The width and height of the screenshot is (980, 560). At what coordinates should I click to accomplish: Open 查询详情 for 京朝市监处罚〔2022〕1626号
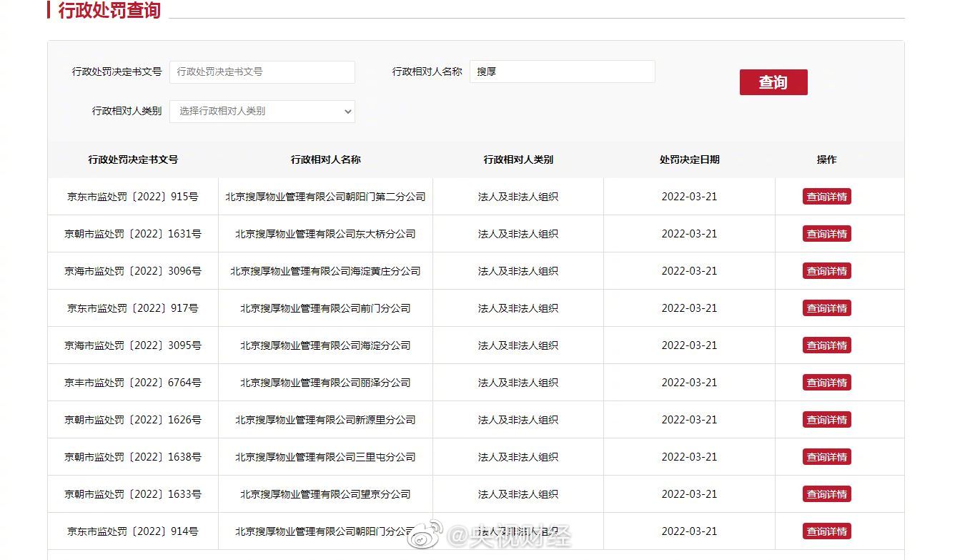point(827,420)
